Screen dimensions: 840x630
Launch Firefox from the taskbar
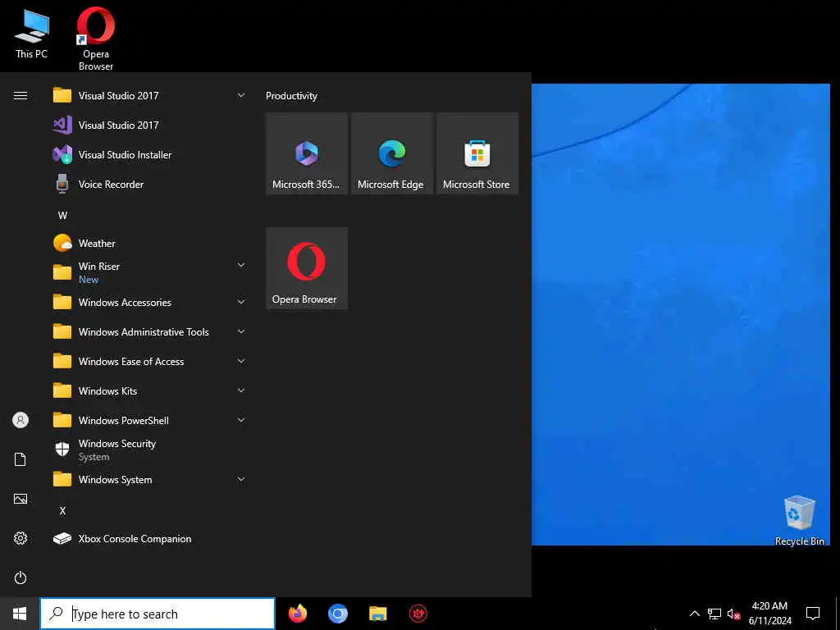(298, 614)
